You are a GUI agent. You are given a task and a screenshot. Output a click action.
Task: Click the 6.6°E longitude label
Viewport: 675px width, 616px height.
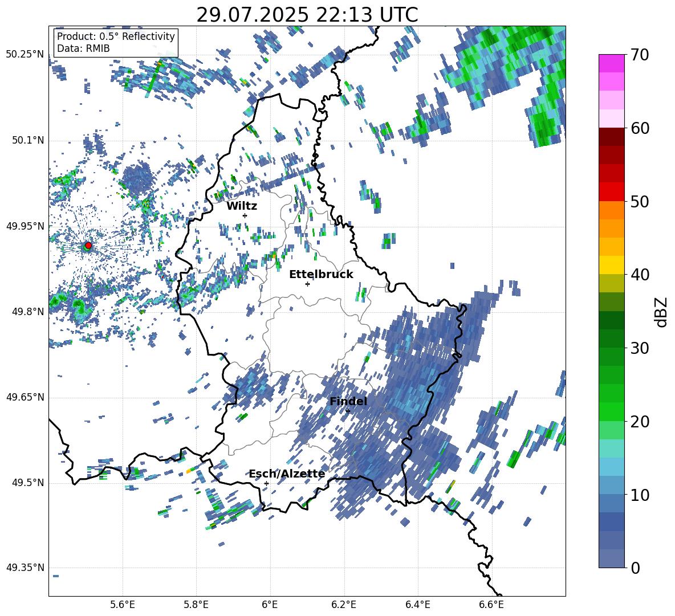pyautogui.click(x=491, y=605)
